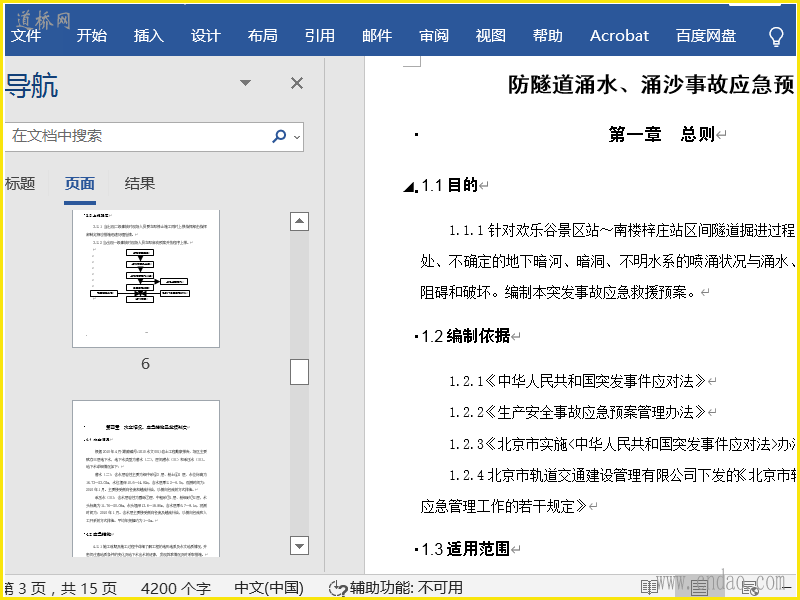Open the 百度网盘 ribbon tab
The image size is (800, 600).
(706, 35)
